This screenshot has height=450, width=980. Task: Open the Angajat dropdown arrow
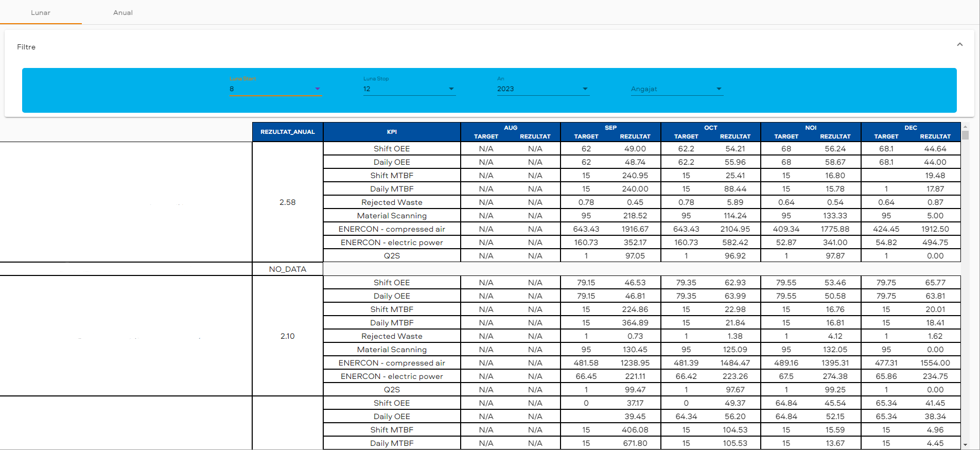click(719, 89)
